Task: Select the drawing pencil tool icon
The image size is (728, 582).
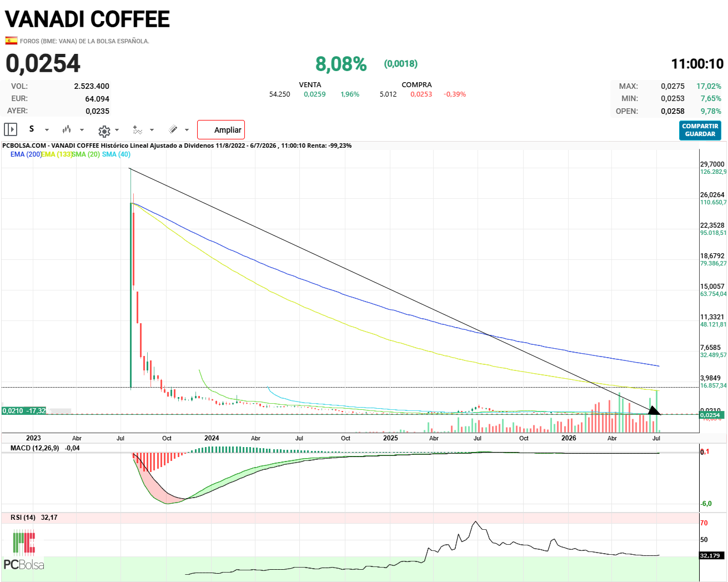Action: pyautogui.click(x=173, y=129)
